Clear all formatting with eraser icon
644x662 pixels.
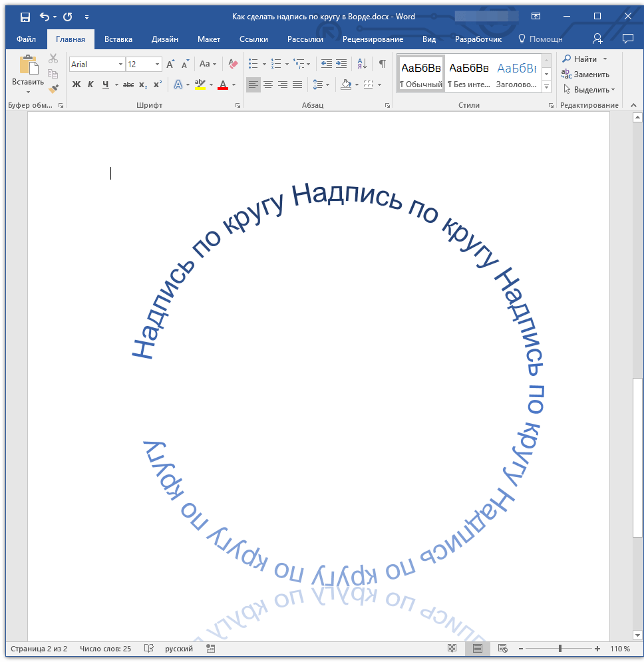tap(232, 64)
